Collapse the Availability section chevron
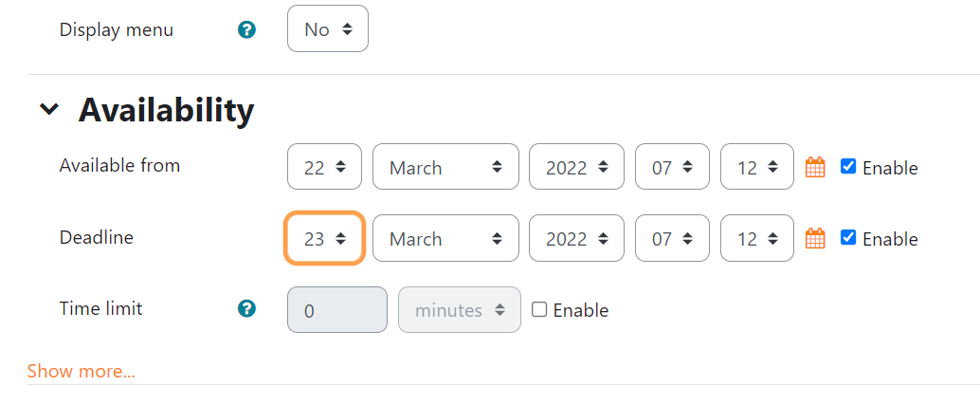 point(48,109)
